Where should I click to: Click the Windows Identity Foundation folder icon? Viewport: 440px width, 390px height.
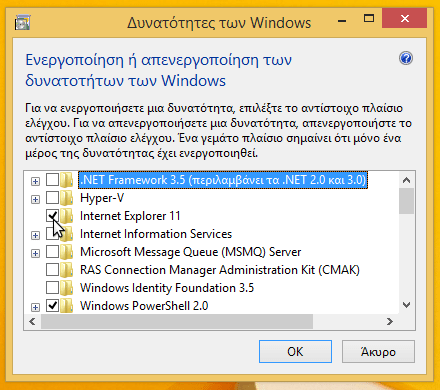[x=67, y=288]
